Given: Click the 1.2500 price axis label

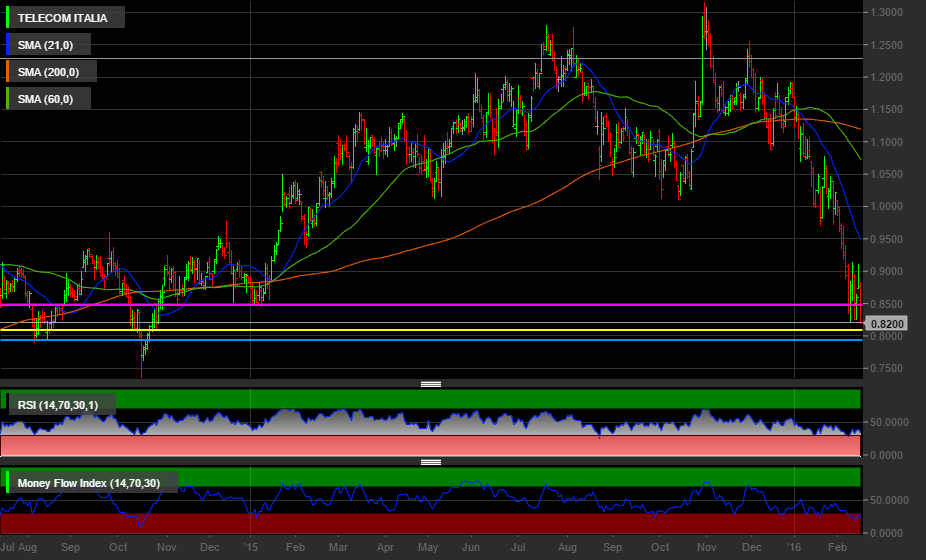Looking at the screenshot, I should (x=886, y=45).
